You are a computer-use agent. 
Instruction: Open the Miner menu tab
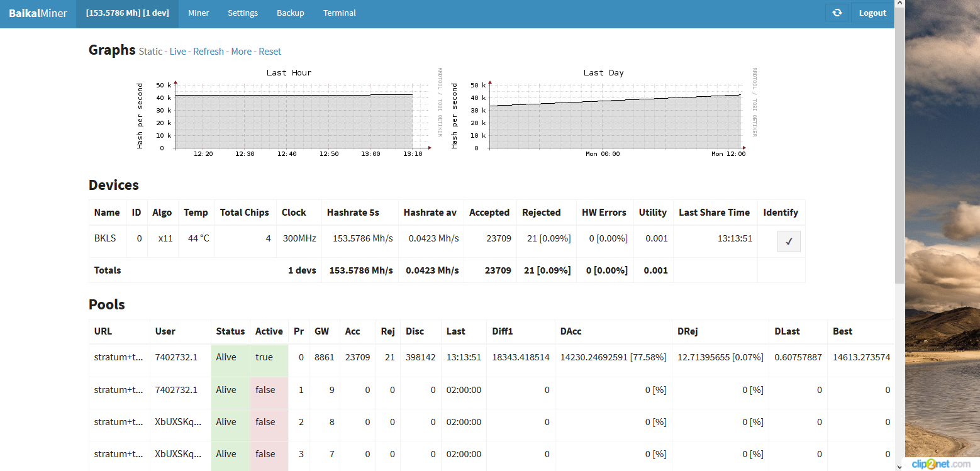[198, 13]
